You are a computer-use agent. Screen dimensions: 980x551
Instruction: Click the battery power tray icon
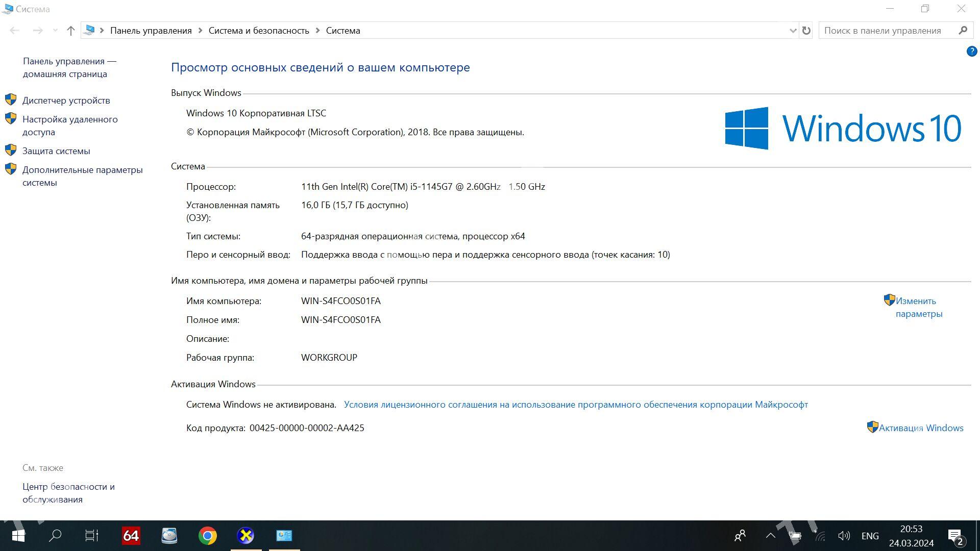point(795,536)
